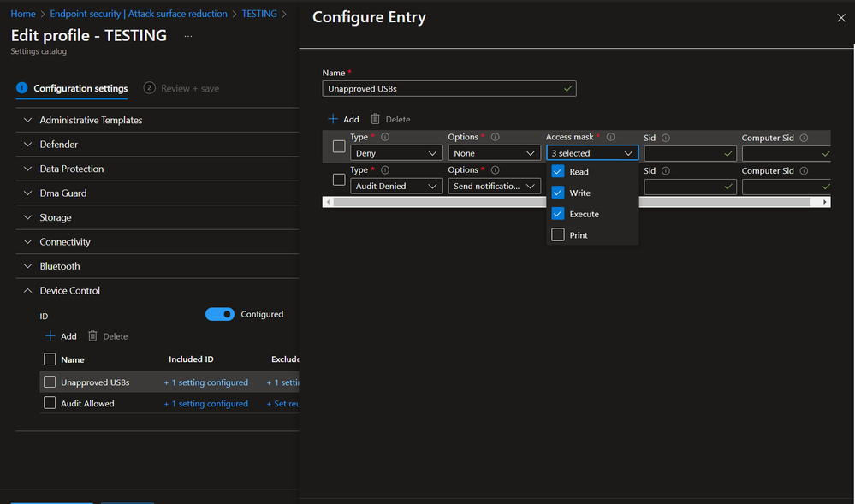Click the Excluded ID link in the Unapproved USBs row
855x504 pixels.
coord(282,382)
